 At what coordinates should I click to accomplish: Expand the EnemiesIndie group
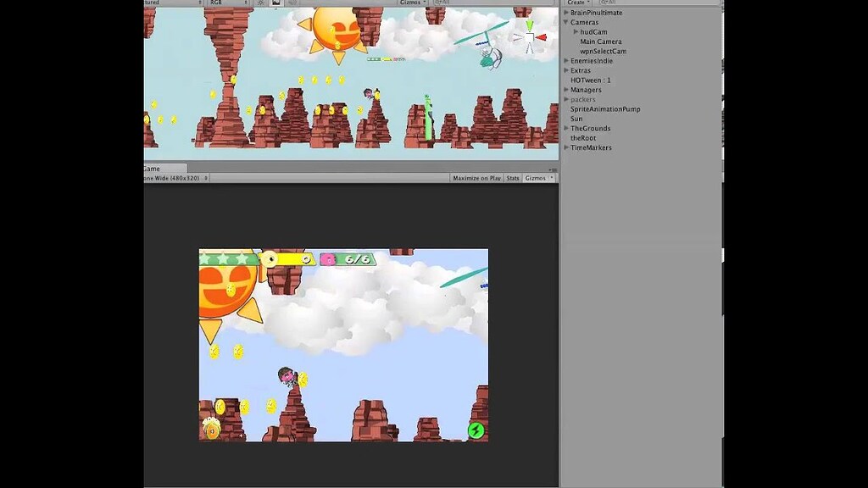[565, 61]
